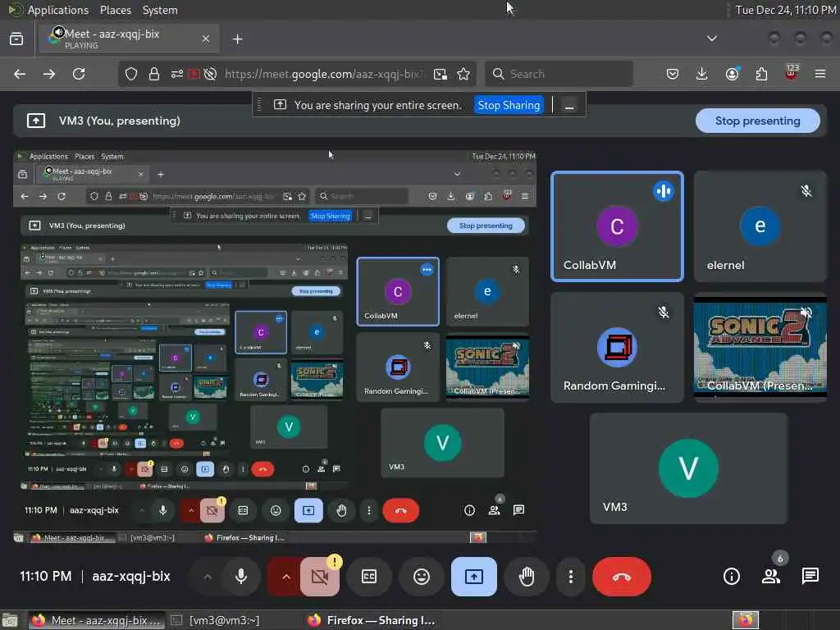Click the site security padlock icon
The image size is (840, 630).
[154, 74]
